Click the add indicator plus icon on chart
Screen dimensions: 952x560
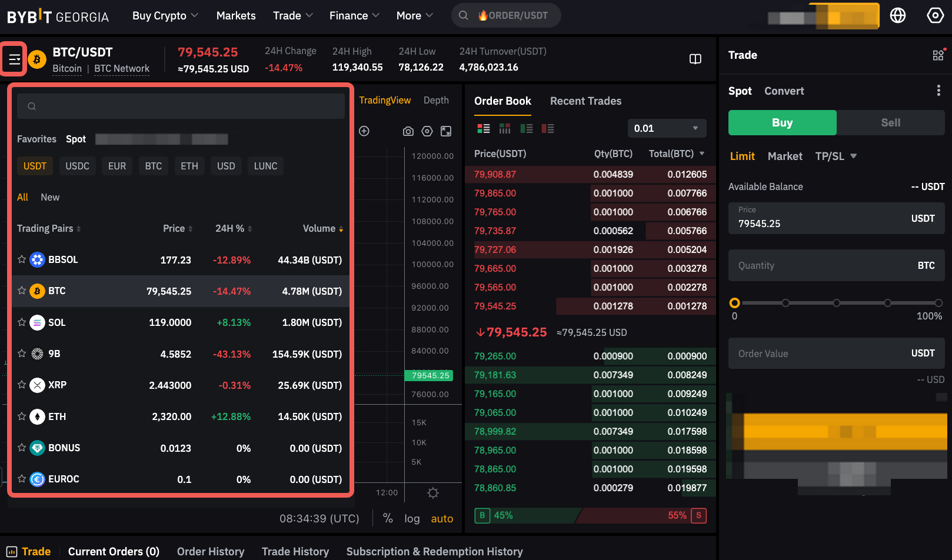[x=364, y=131]
